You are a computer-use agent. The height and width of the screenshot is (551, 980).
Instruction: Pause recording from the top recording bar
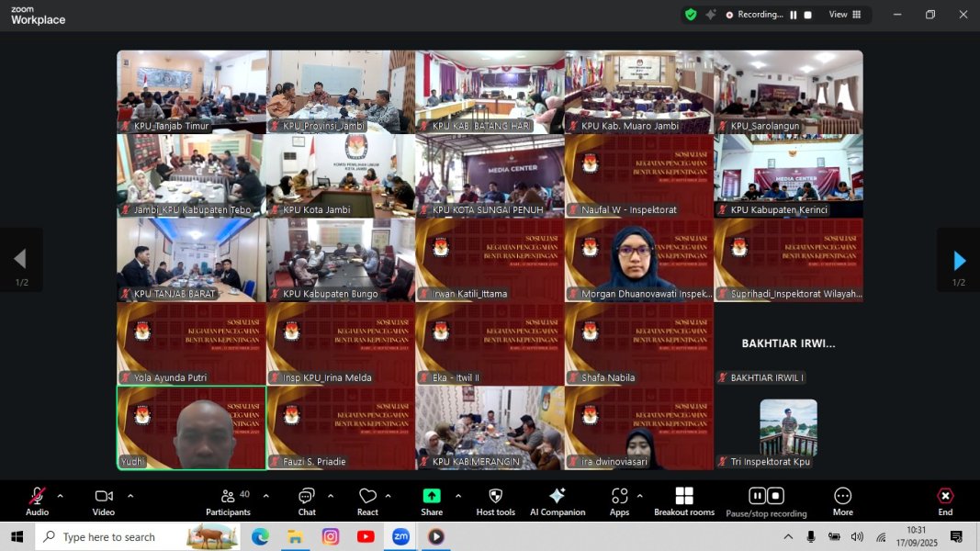click(794, 15)
